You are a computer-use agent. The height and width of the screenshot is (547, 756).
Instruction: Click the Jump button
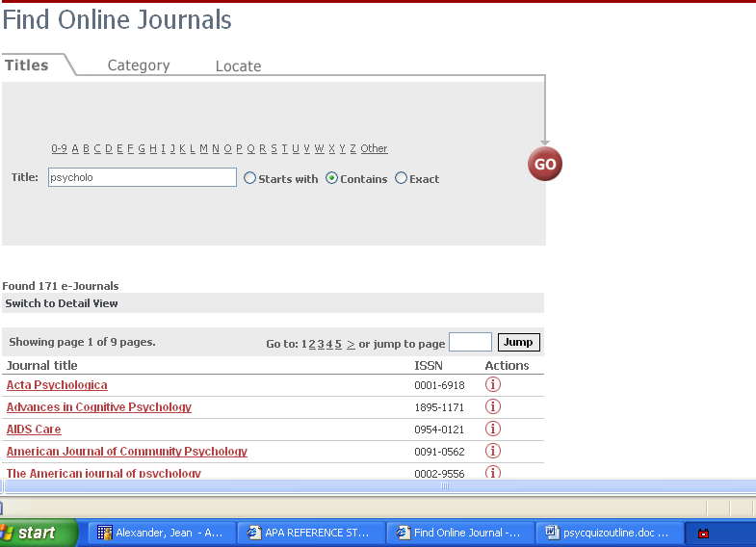[x=518, y=343]
